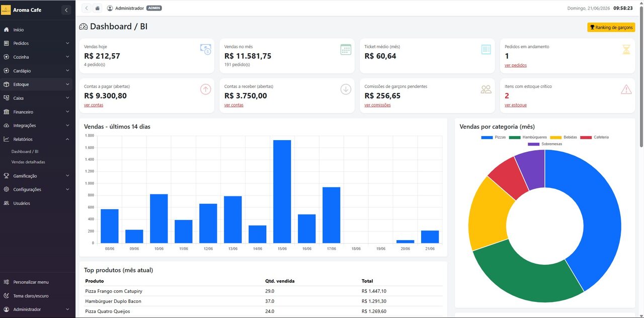Open the Usuários menu item
644x318 pixels.
click(x=36, y=203)
